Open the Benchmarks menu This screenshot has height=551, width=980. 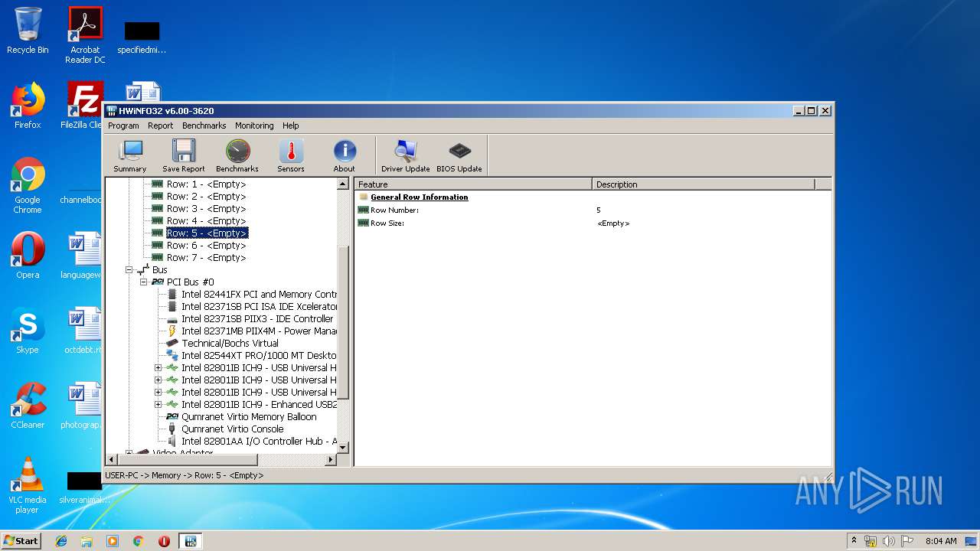[204, 126]
